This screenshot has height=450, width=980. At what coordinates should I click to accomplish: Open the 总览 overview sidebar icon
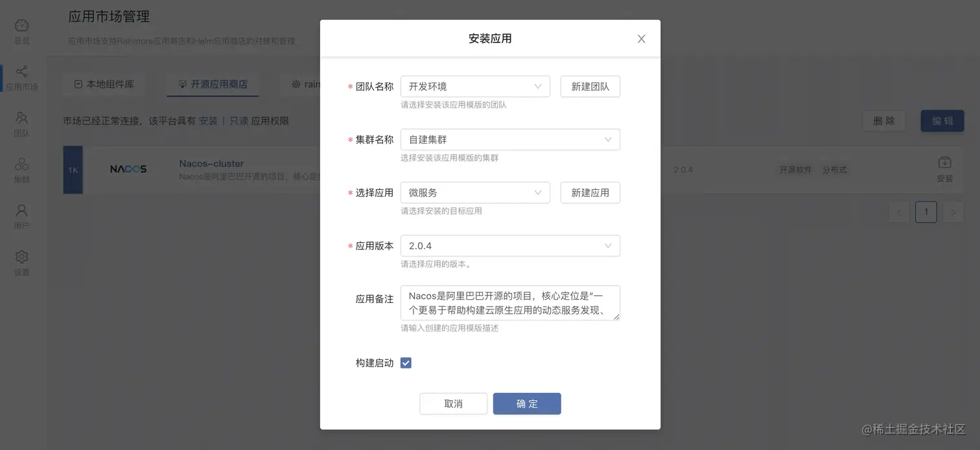coord(22,26)
